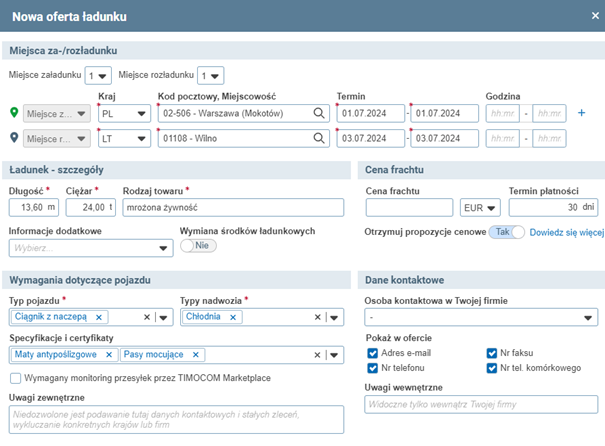Open Miejsce rozładunku count dropdown
Screen dimensions: 605x446
[211, 76]
